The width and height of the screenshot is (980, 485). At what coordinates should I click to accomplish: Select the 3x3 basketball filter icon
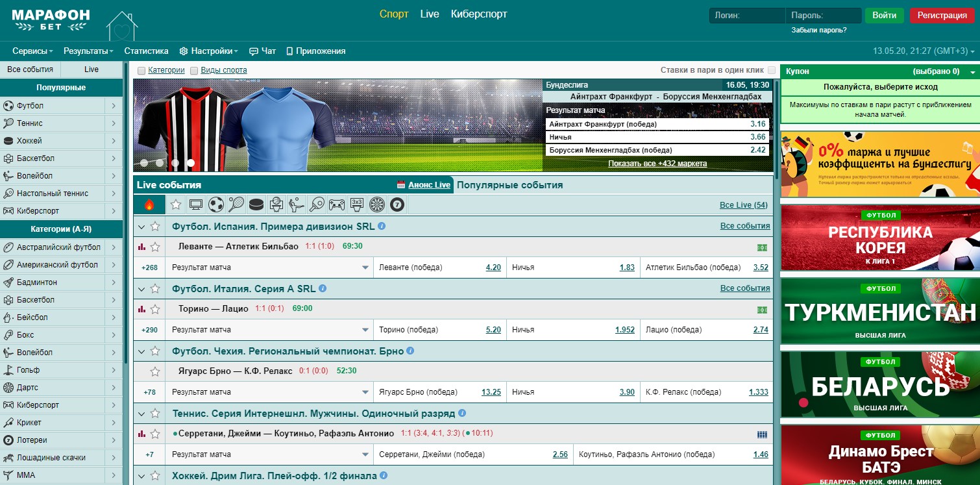(x=356, y=205)
